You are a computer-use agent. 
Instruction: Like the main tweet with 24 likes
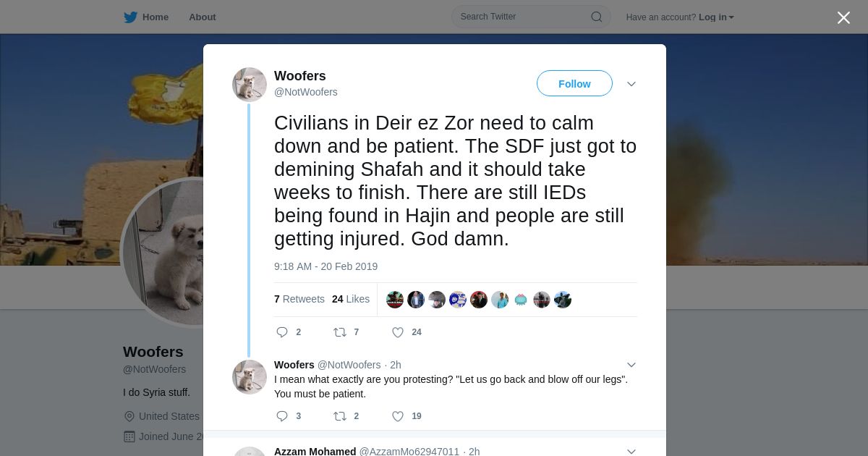(397, 332)
